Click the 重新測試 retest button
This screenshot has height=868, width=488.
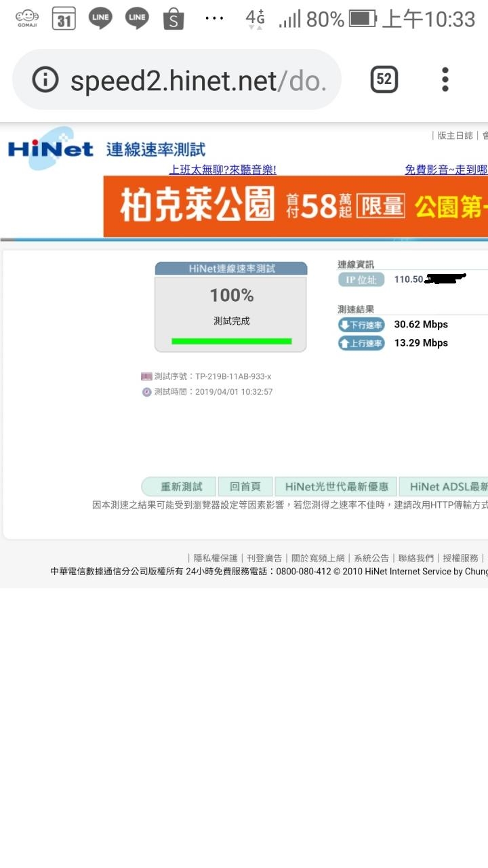[178, 487]
